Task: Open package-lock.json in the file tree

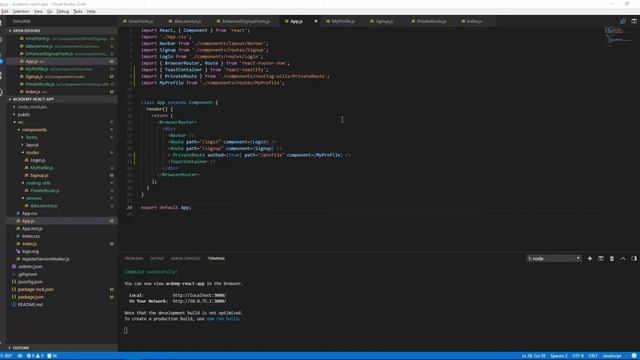Action: (36, 289)
